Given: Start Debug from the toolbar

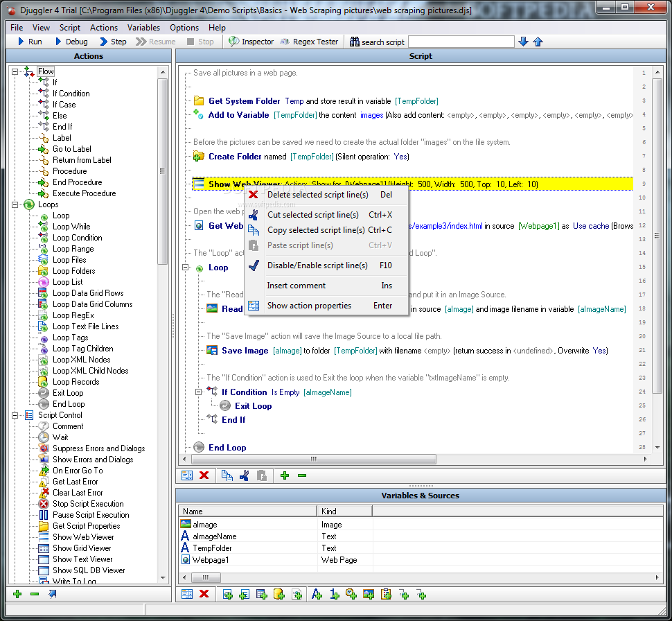Looking at the screenshot, I should [71, 42].
